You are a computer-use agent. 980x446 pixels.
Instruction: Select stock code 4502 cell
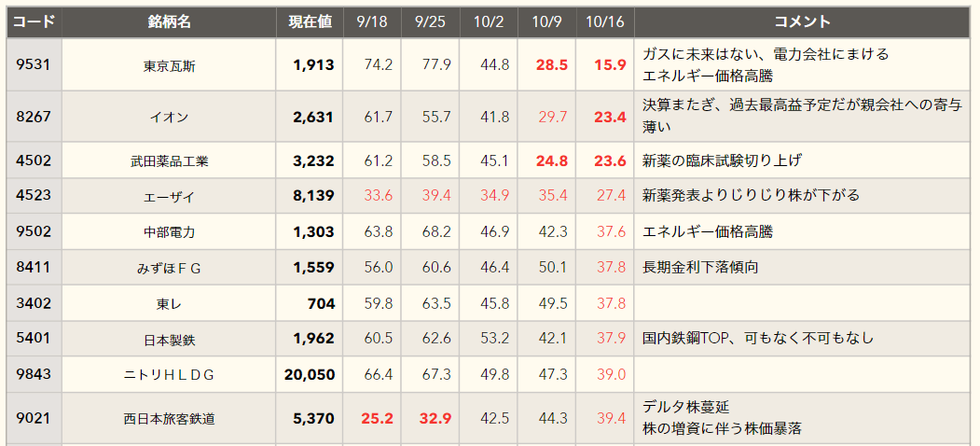[35, 160]
